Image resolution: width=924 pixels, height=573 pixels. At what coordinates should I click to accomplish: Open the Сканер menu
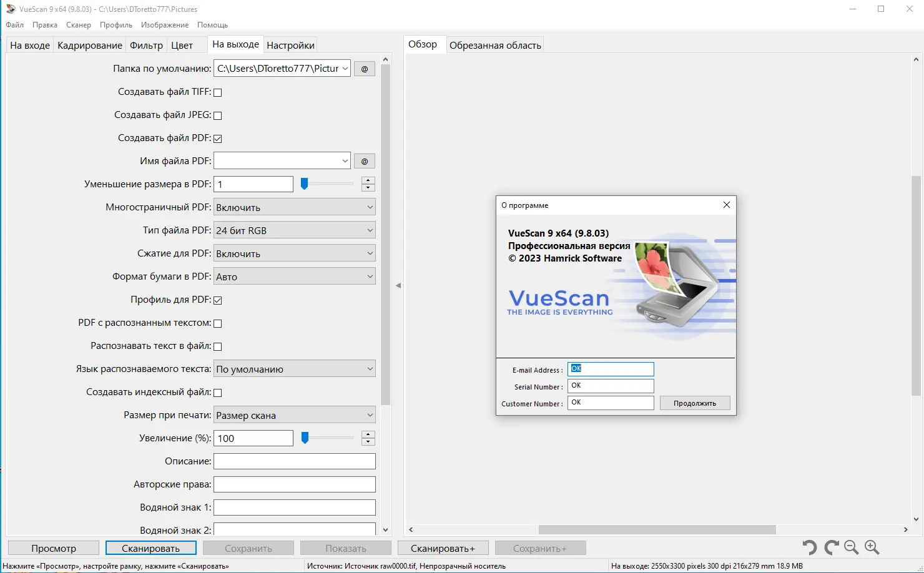(78, 25)
